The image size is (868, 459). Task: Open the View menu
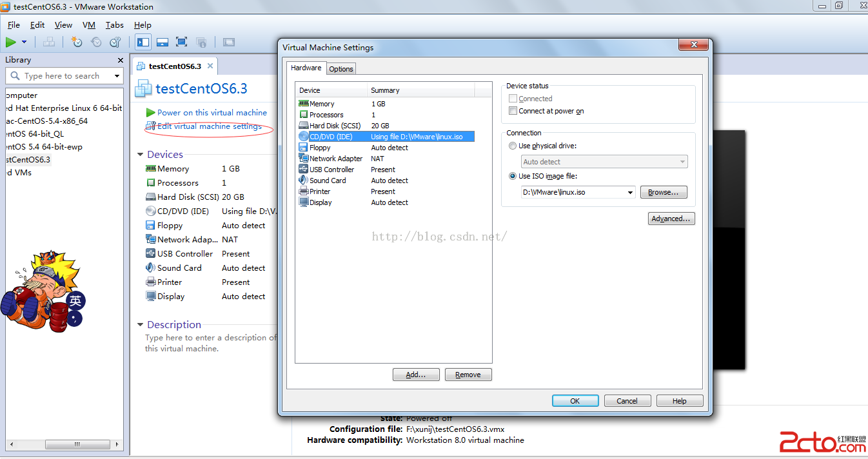(x=63, y=25)
